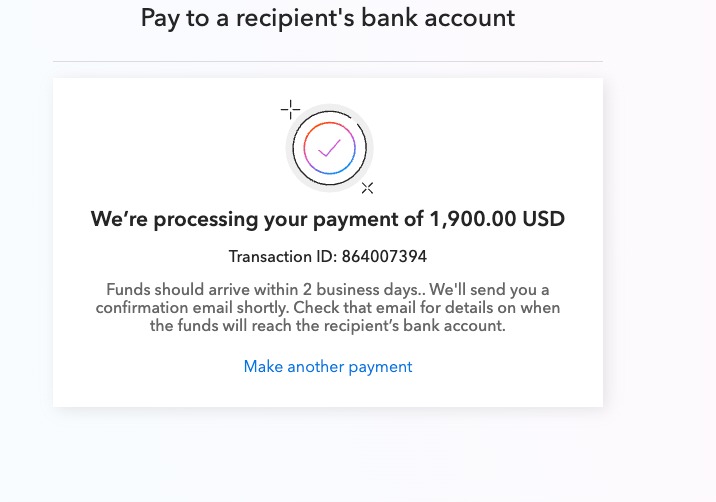Click the Make another payment link
The width and height of the screenshot is (716, 502).
pos(328,367)
